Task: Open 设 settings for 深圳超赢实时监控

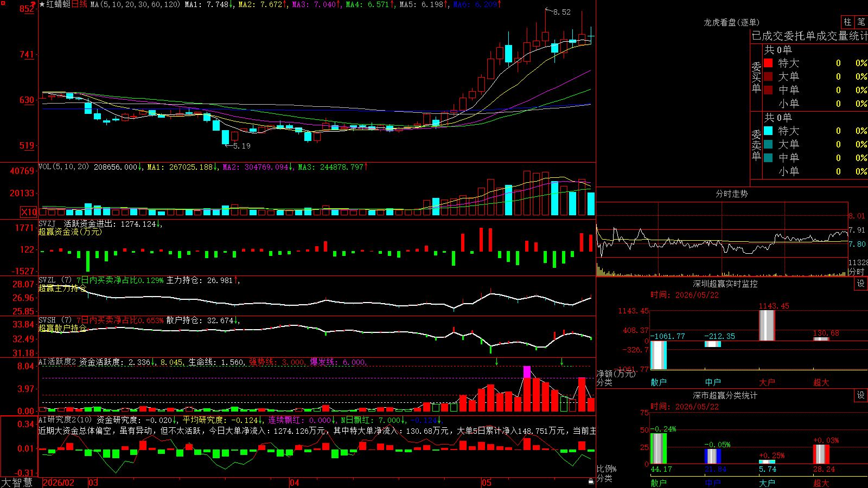Action: [861, 284]
